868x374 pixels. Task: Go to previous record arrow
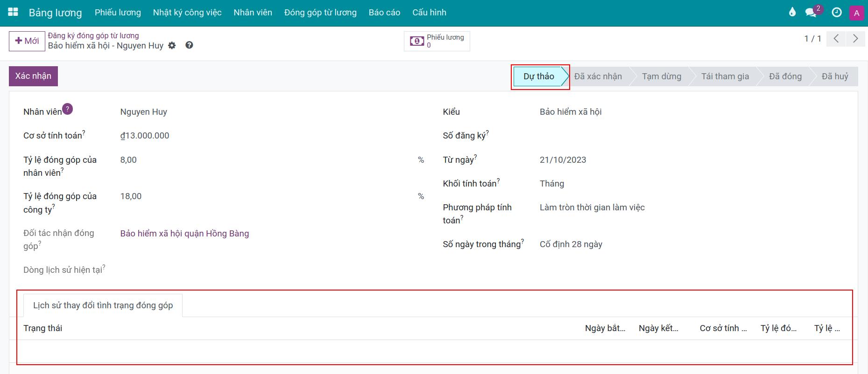(x=836, y=39)
